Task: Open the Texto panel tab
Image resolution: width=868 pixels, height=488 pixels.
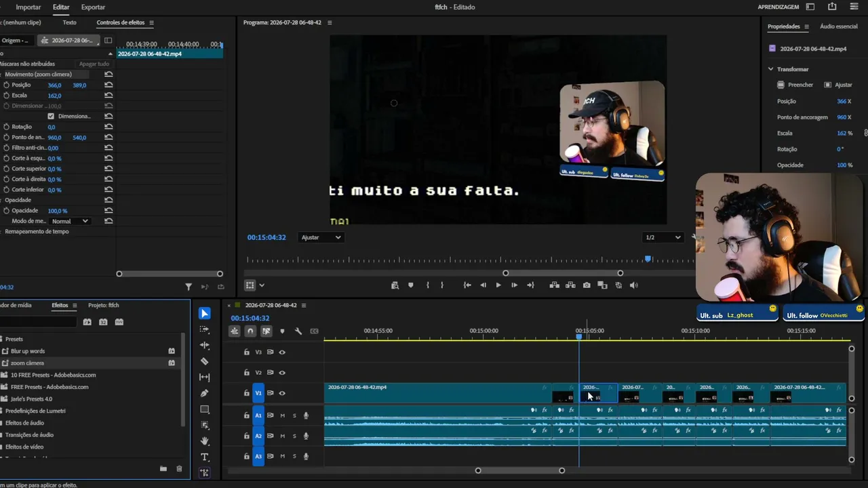Action: pos(69,22)
